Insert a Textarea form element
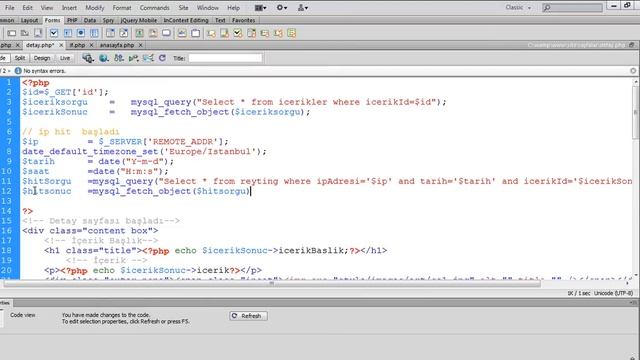640x360 pixels. 38,33
